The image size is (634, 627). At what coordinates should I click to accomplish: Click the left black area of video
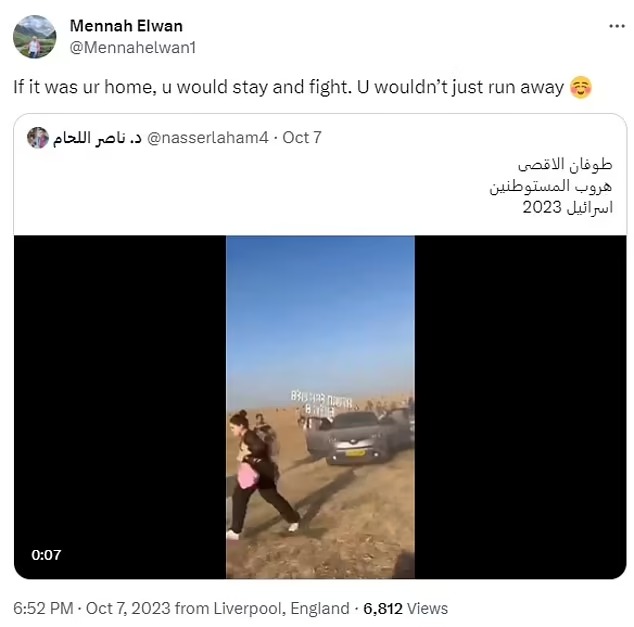pyautogui.click(x=120, y=407)
